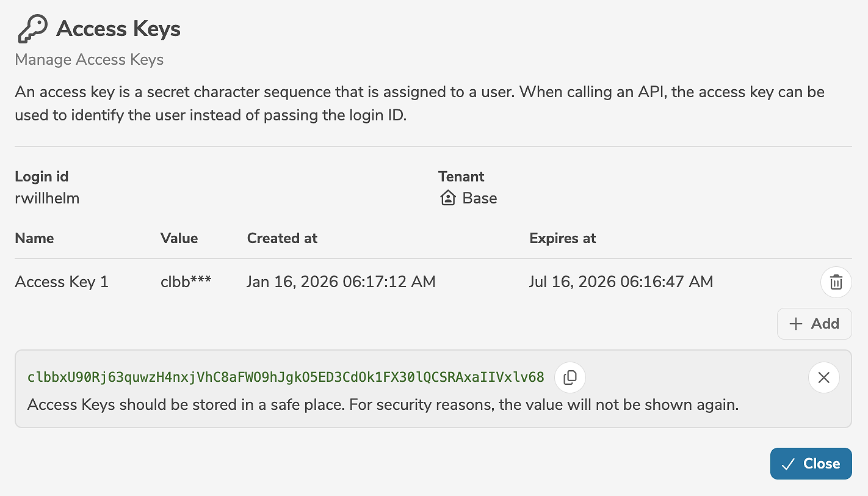This screenshot has width=868, height=496.
Task: Click the safe place storage warning text
Action: coord(383,405)
